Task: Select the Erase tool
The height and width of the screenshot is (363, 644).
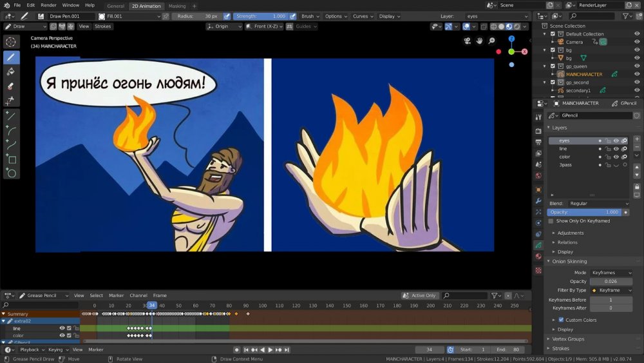Action: 11,86
